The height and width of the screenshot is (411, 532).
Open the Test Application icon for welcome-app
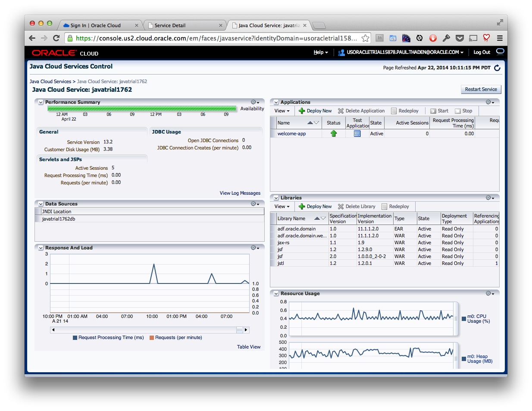[357, 134]
